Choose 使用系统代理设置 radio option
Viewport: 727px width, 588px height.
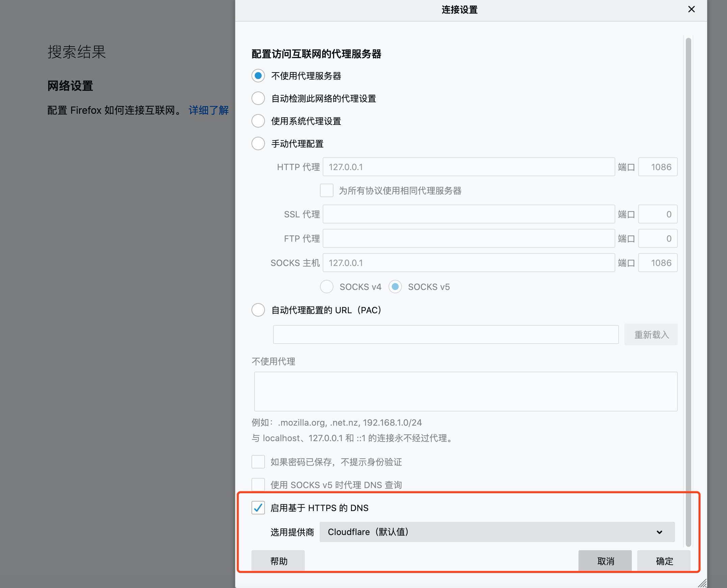point(258,121)
